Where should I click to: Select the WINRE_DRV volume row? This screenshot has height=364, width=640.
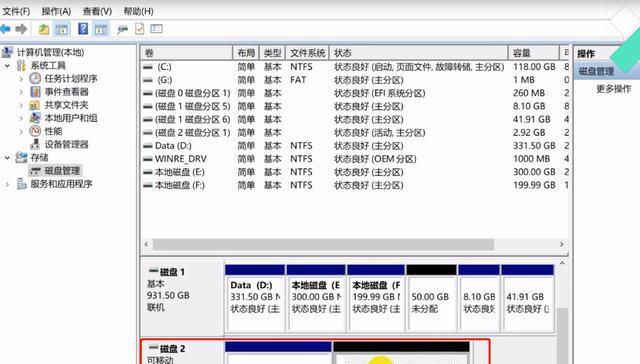point(354,159)
